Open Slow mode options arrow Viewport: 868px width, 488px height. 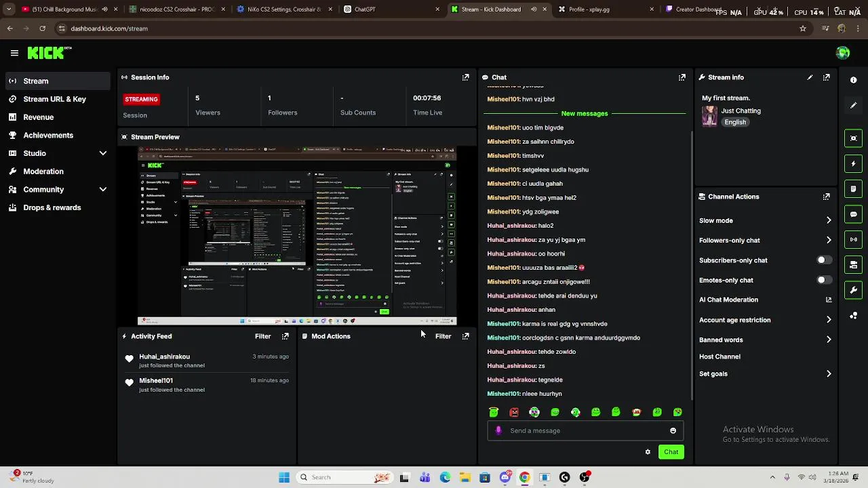(829, 220)
